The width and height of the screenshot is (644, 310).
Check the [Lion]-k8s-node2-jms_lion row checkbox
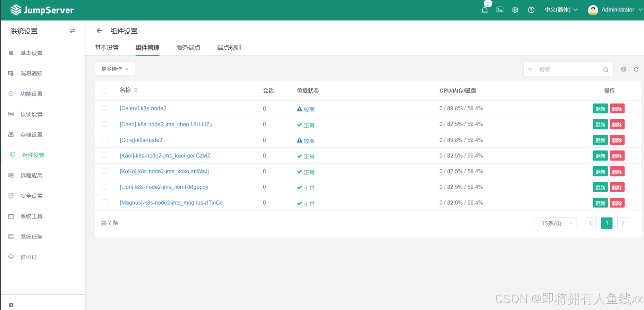[104, 187]
